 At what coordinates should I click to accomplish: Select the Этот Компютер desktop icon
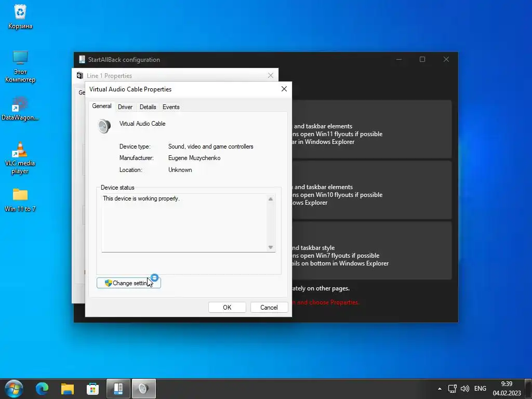click(20, 66)
